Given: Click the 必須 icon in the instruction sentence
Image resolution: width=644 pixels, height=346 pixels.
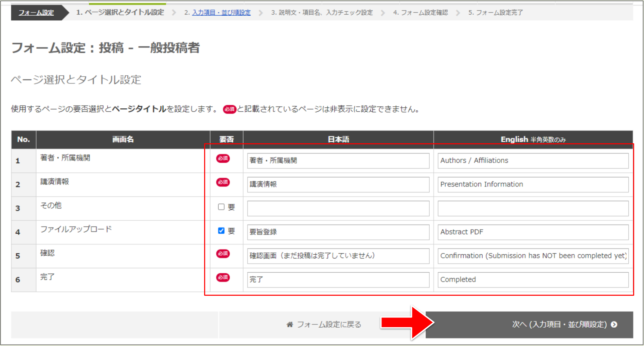Looking at the screenshot, I should tap(229, 109).
